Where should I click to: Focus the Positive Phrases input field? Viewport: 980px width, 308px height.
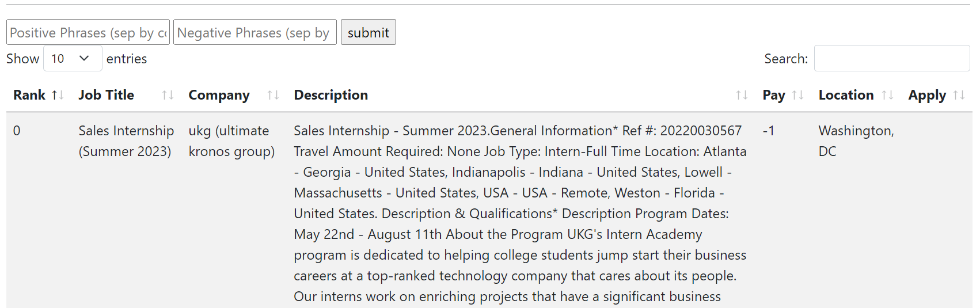click(88, 33)
